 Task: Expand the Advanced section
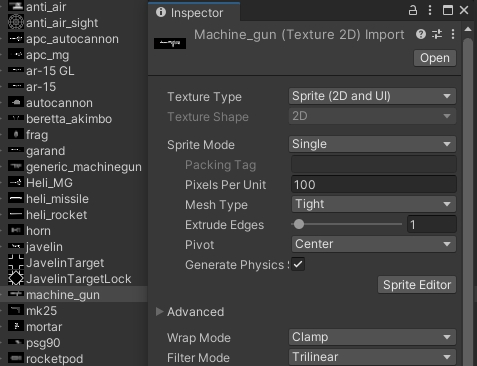(160, 312)
